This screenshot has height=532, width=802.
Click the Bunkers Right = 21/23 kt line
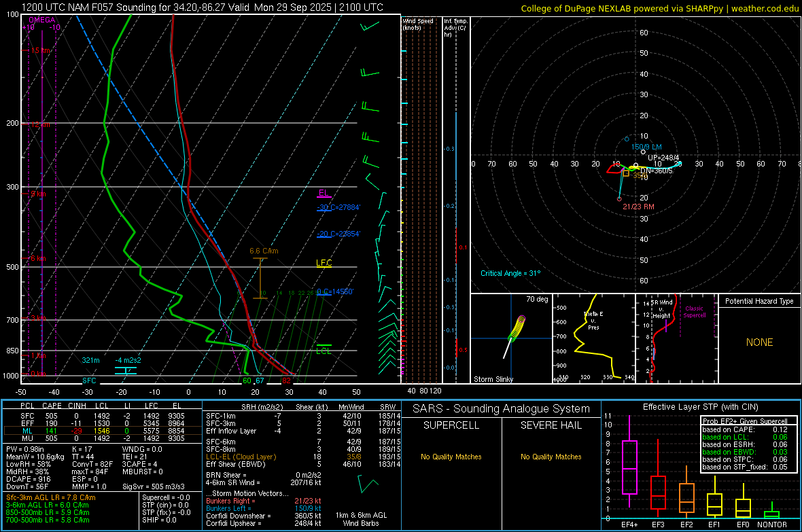(264, 501)
